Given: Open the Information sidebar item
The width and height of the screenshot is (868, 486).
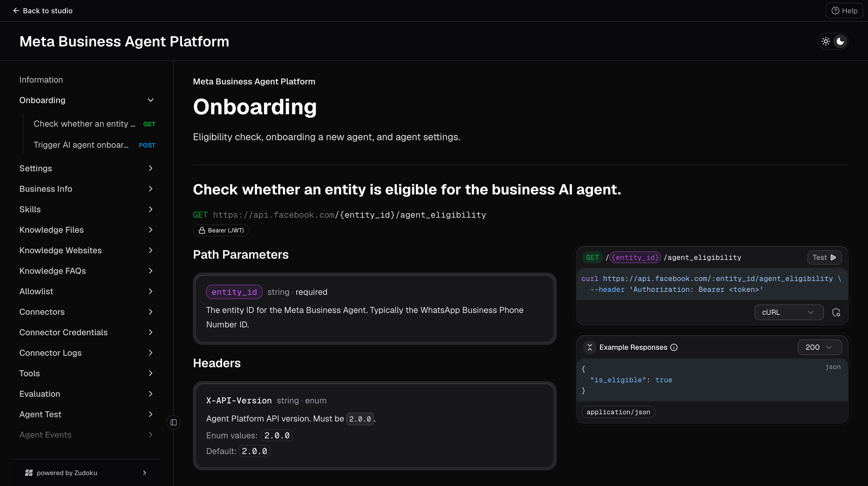Looking at the screenshot, I should tap(41, 80).
